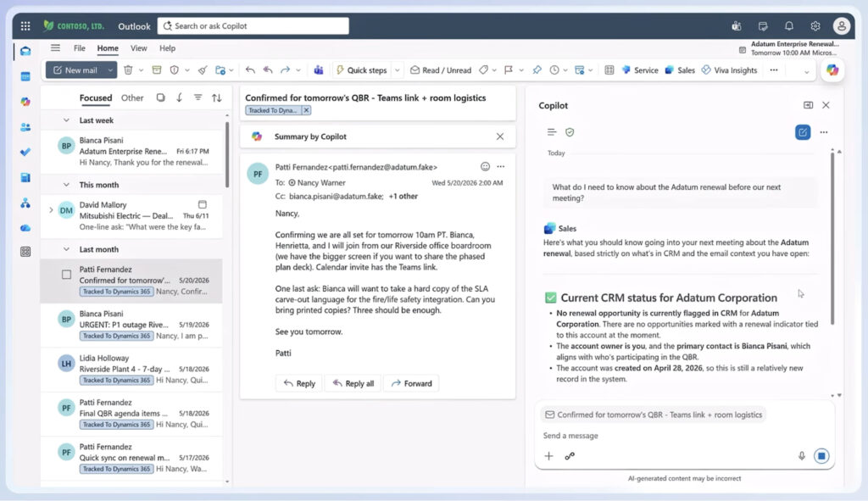Open the View ribbon tab
The width and height of the screenshot is (868, 501).
pos(138,48)
